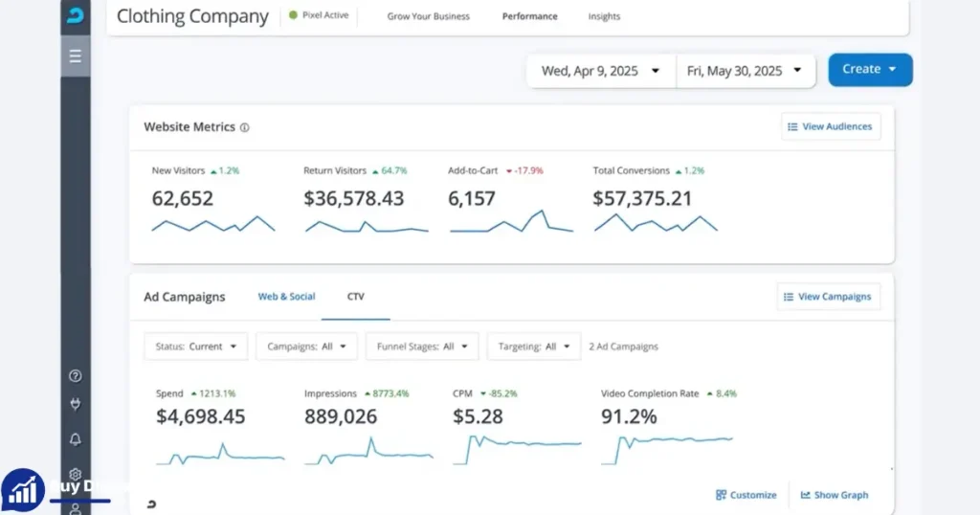Click the CPM -85.2% change indicator
The width and height of the screenshot is (980, 515).
click(x=498, y=393)
